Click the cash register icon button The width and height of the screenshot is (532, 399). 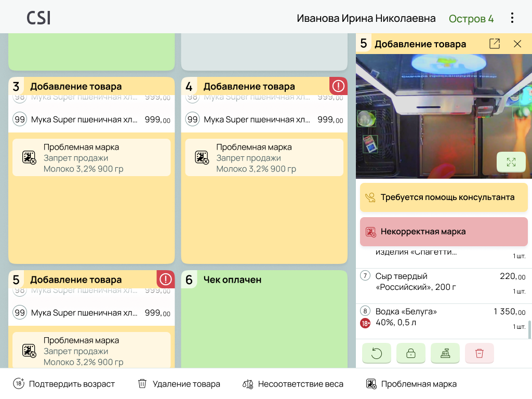point(445,353)
